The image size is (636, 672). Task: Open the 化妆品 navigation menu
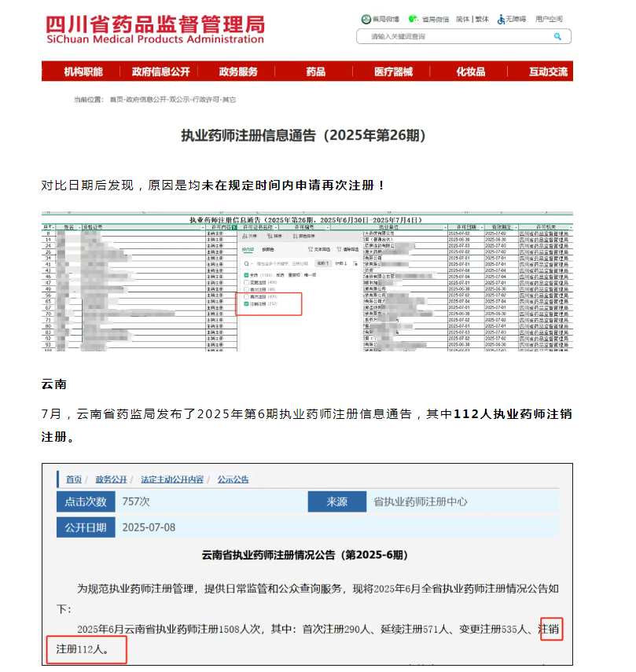click(471, 72)
